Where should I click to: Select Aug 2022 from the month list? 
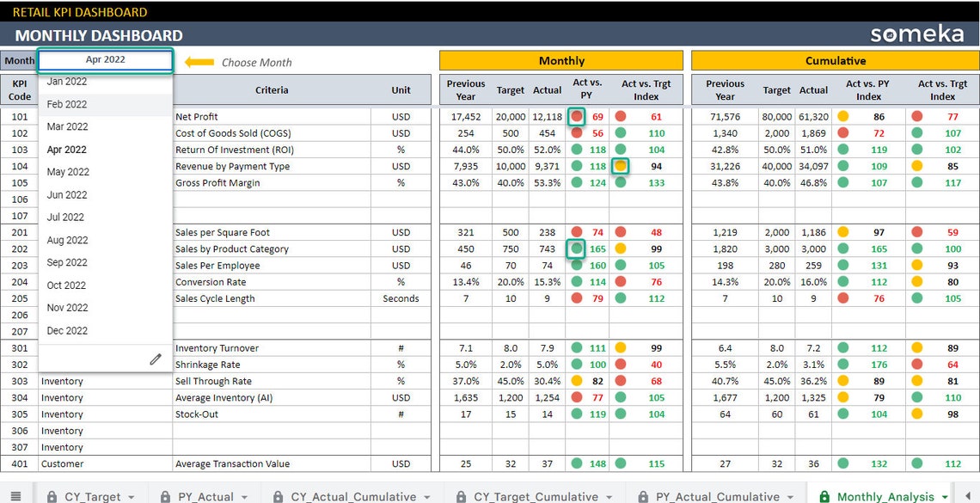[x=66, y=240]
